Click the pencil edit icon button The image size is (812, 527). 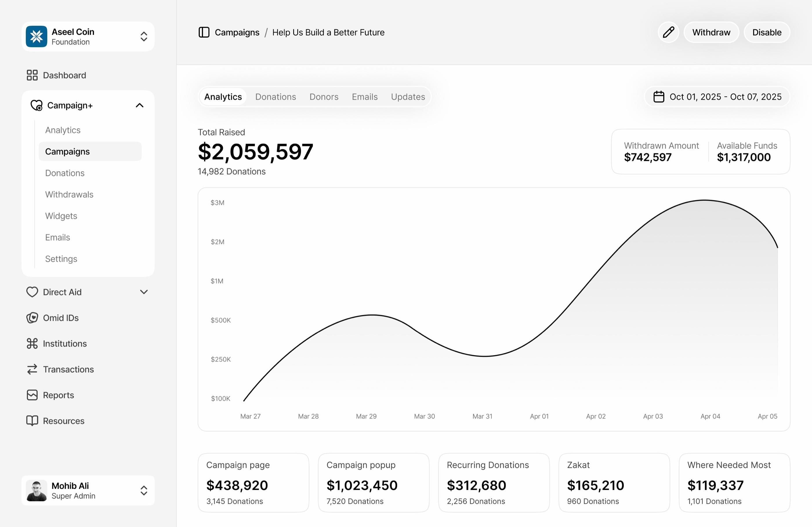click(x=668, y=32)
